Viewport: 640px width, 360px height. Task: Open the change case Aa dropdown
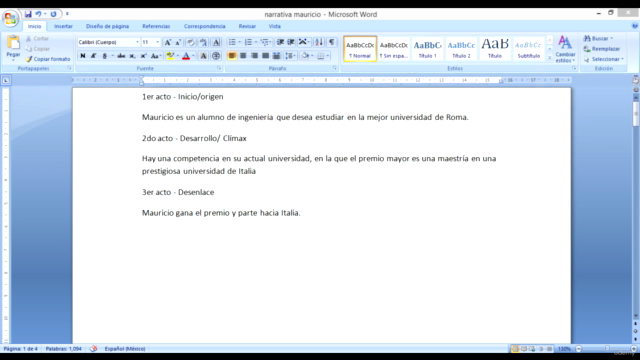coord(156,56)
